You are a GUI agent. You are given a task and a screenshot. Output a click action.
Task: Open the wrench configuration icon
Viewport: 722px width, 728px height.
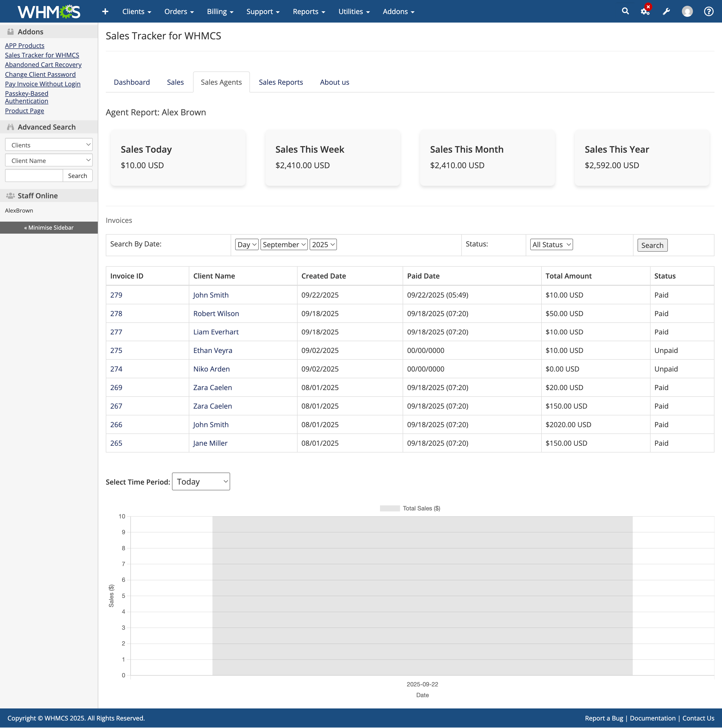tap(666, 11)
